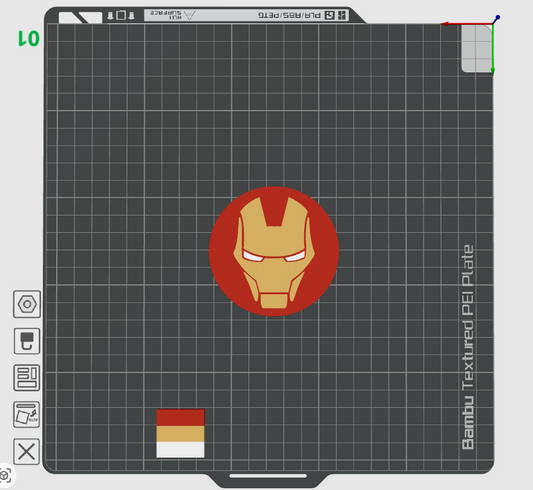
Task: Remove plate 01 using the X icon
Action: coord(27,452)
